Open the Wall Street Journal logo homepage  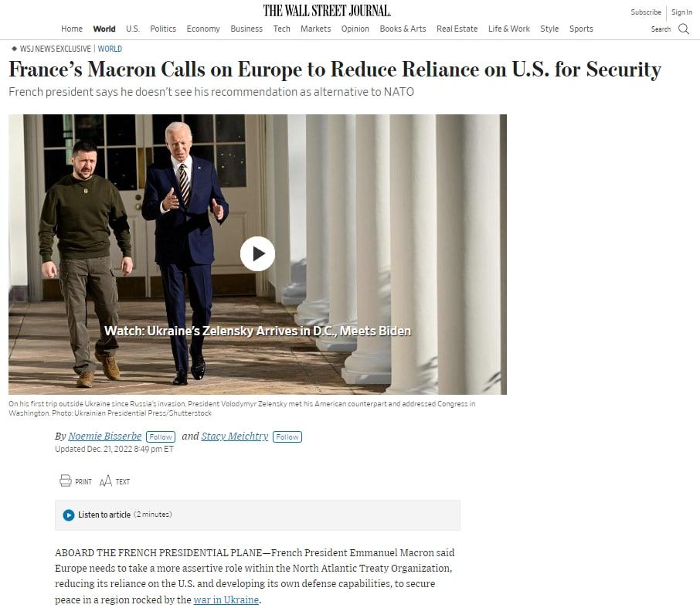click(x=327, y=11)
